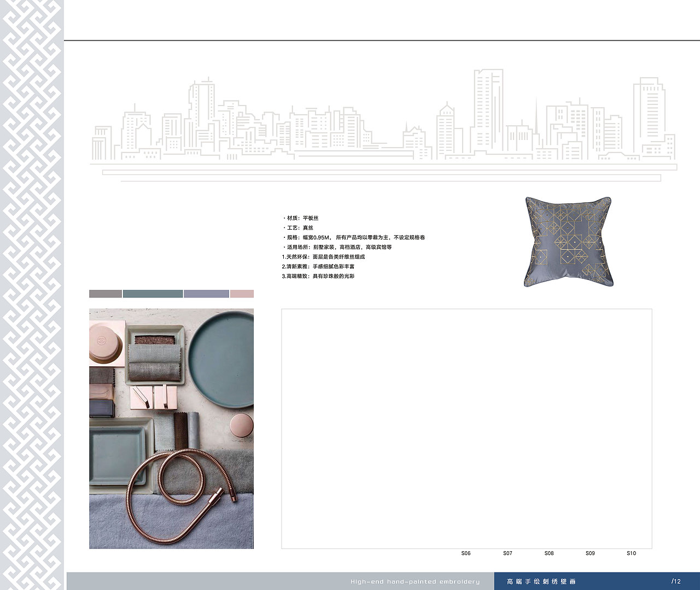Click the line "1.天然环保：面层是各类纤维丝组成"
700x590 pixels.
(x=323, y=257)
